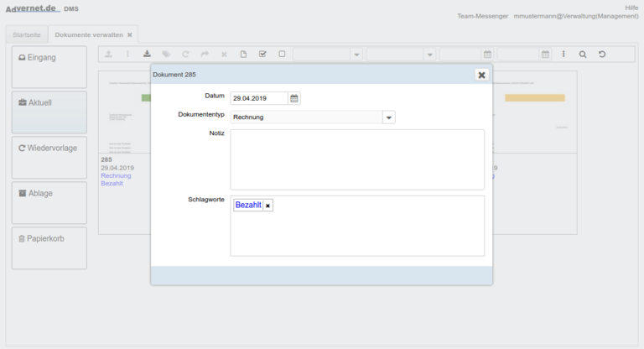Click the select-all checked box icon
The image size is (644, 349).
pos(262,54)
